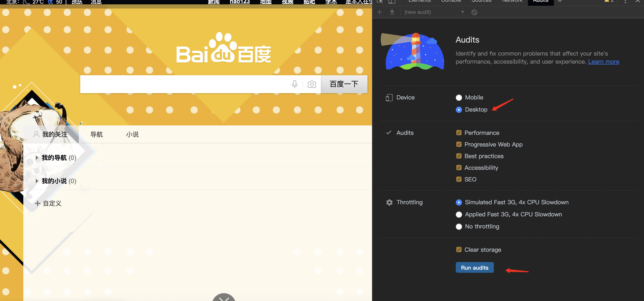The width and height of the screenshot is (644, 301).
Task: Expand the 我的导航 section
Action: (x=37, y=158)
